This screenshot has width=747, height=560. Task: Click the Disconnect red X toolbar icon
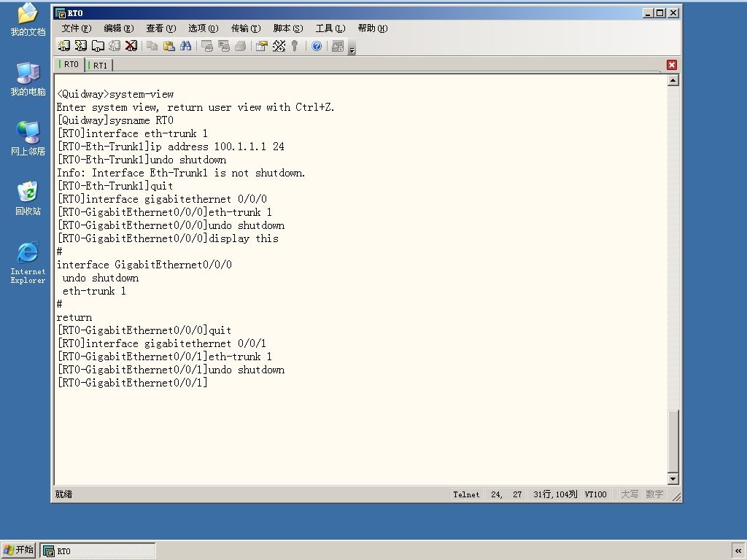click(x=131, y=46)
